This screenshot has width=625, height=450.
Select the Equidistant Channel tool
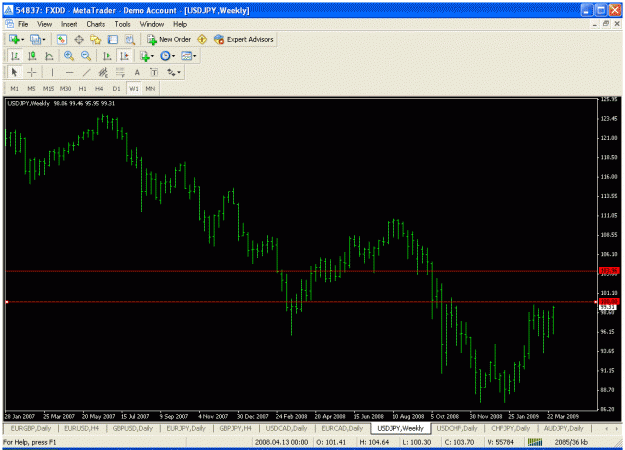coord(103,72)
